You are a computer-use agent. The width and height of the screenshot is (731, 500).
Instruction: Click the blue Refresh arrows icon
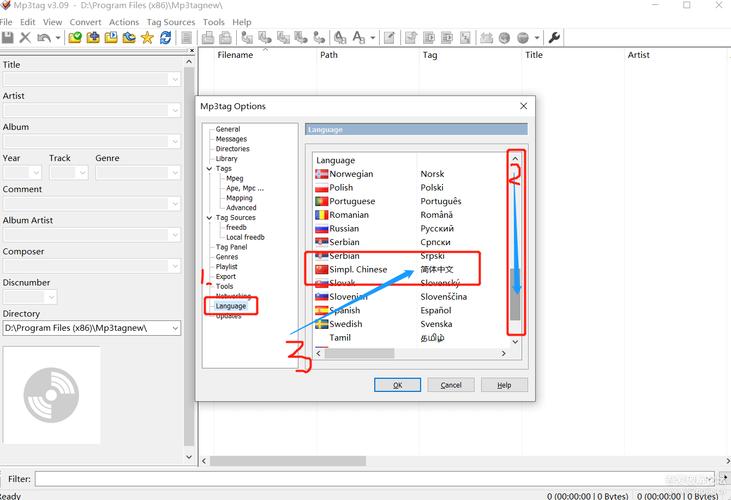(166, 38)
